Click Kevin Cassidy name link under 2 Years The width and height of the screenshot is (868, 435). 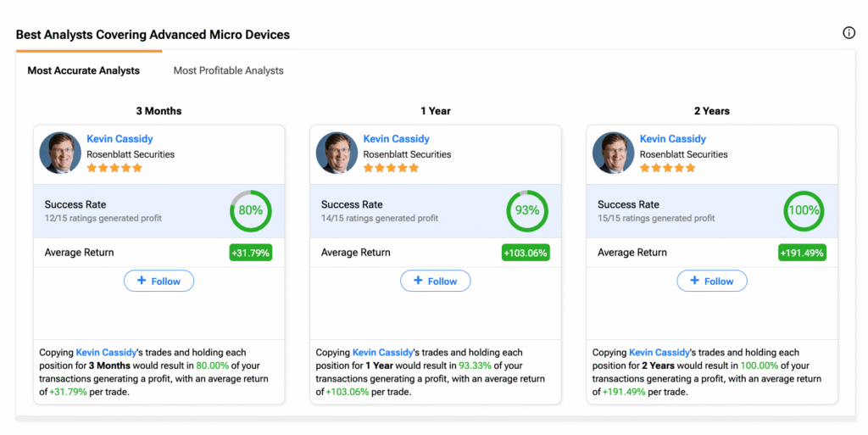click(673, 139)
